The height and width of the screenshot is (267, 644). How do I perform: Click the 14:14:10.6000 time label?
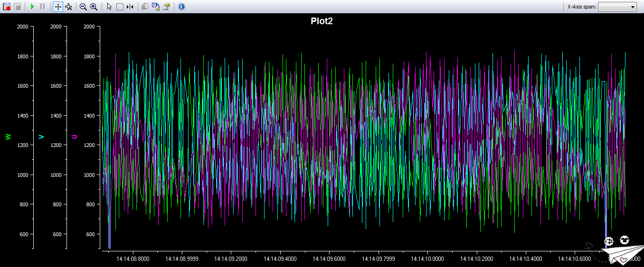point(575,259)
